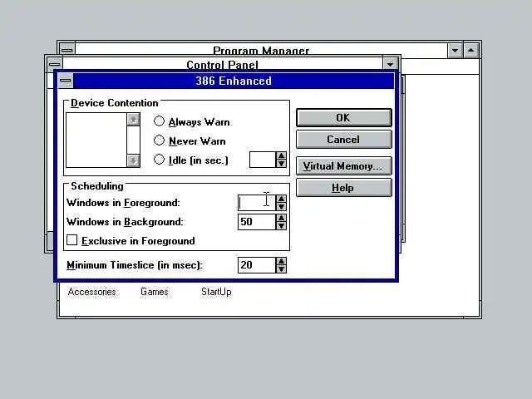Click the Device Contention list box

click(x=96, y=140)
